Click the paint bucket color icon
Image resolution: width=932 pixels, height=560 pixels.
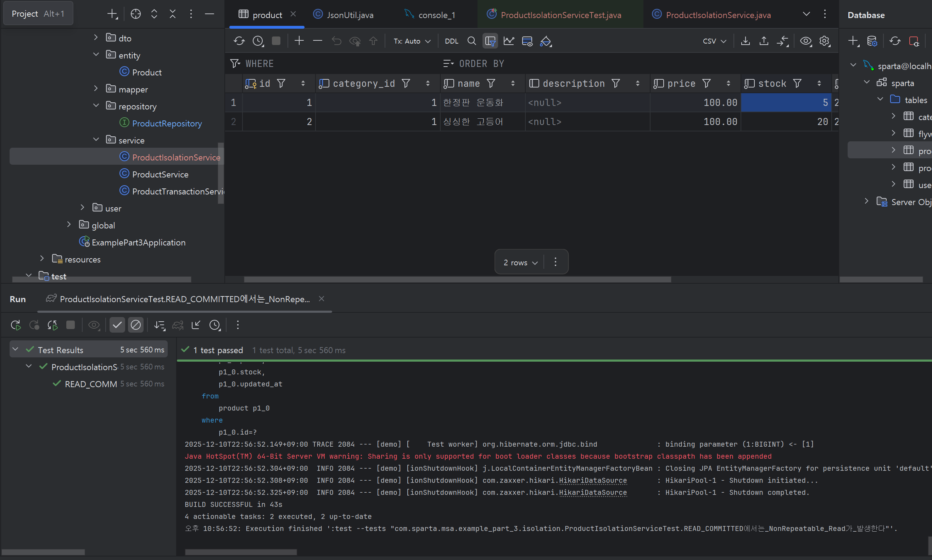[546, 41]
